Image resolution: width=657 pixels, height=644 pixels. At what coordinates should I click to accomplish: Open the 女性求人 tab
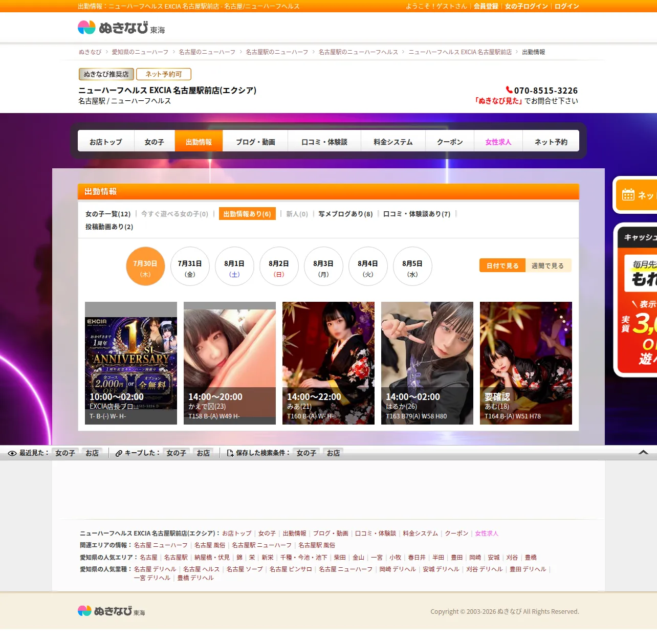point(498,142)
